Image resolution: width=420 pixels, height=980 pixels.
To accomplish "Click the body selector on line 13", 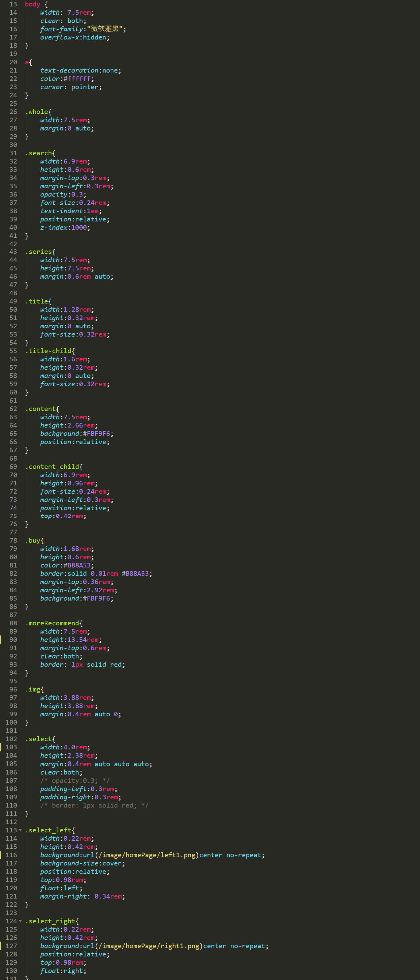I will click(32, 4).
